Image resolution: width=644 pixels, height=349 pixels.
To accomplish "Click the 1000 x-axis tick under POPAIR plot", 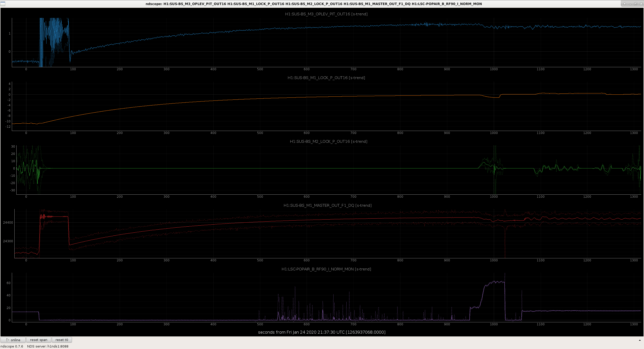I will (x=494, y=324).
